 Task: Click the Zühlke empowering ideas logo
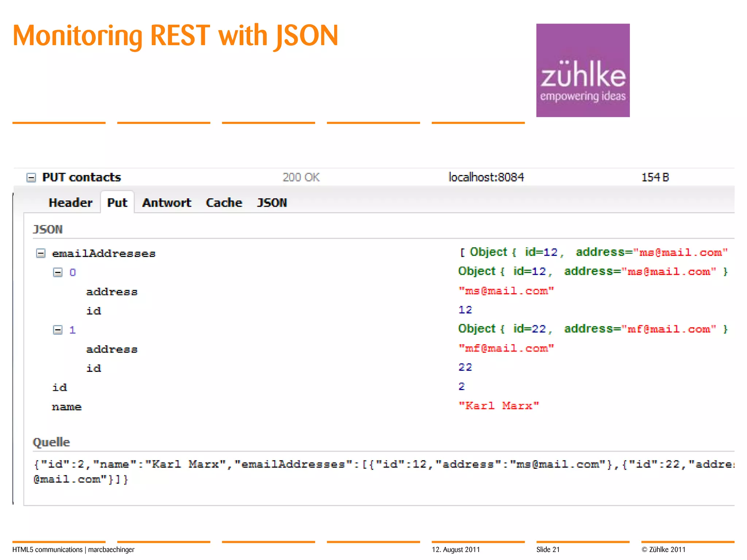582,70
